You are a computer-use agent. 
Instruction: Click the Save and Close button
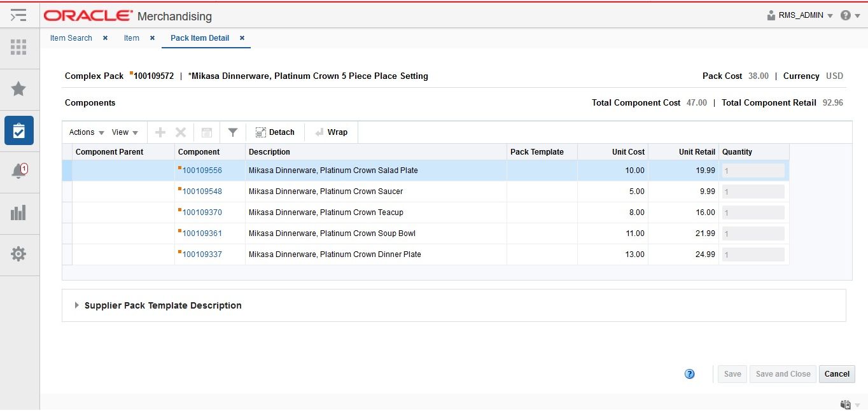783,374
